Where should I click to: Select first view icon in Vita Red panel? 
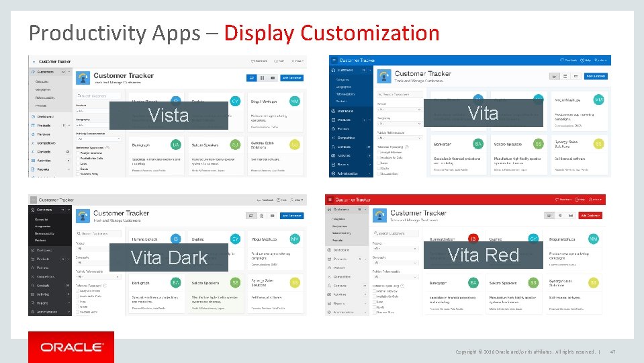click(549, 215)
